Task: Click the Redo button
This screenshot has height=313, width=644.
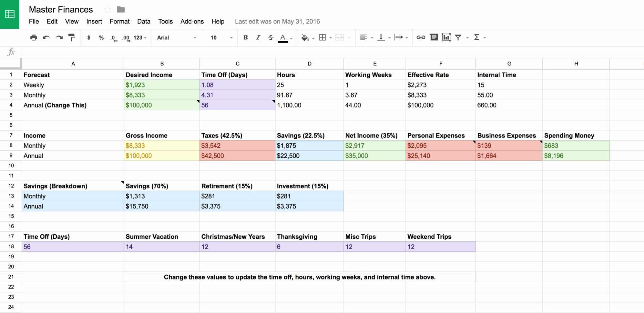Action: [x=59, y=37]
